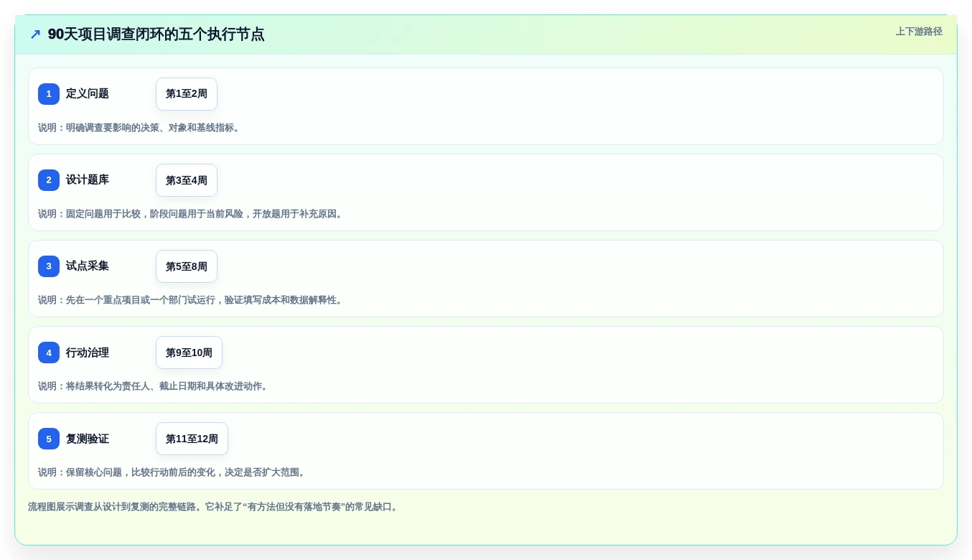The width and height of the screenshot is (972, 560).
Task: Click the step 3 number badge
Action: click(x=49, y=266)
